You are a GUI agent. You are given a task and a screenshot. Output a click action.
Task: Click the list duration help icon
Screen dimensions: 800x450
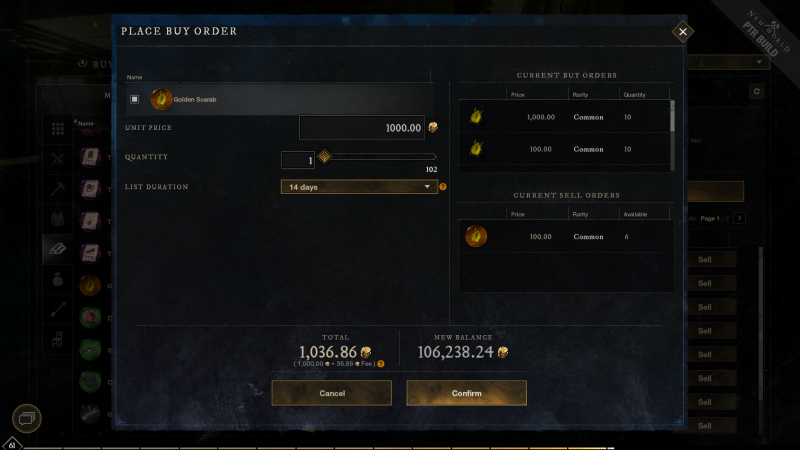pyautogui.click(x=443, y=187)
